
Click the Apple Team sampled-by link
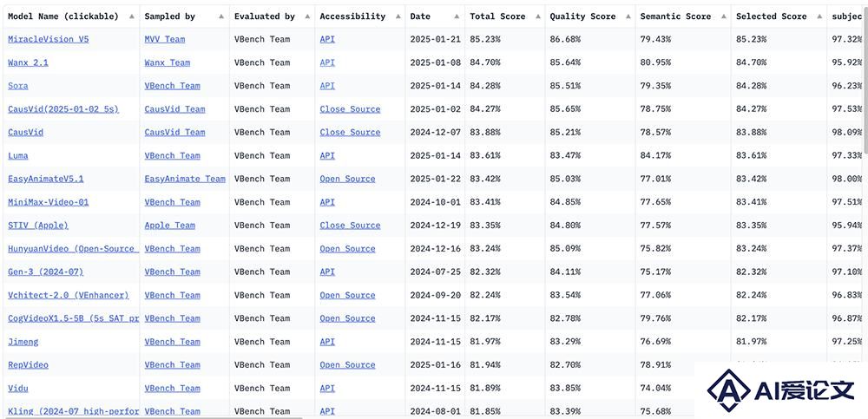(170, 226)
